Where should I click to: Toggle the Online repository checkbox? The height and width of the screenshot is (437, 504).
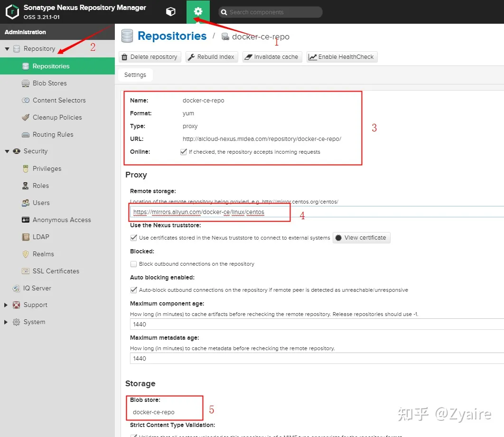point(184,152)
